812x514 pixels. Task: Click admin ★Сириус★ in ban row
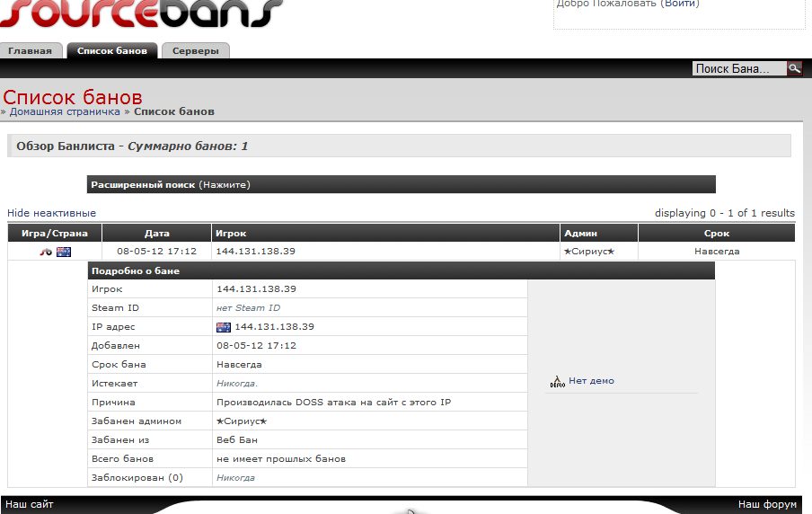(x=589, y=252)
